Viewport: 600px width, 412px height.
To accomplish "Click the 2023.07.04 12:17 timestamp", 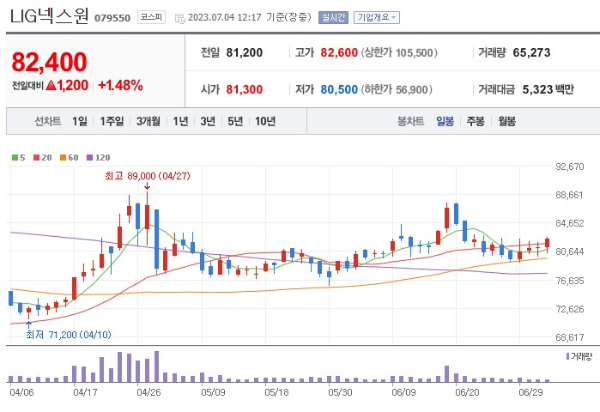I will (x=225, y=18).
